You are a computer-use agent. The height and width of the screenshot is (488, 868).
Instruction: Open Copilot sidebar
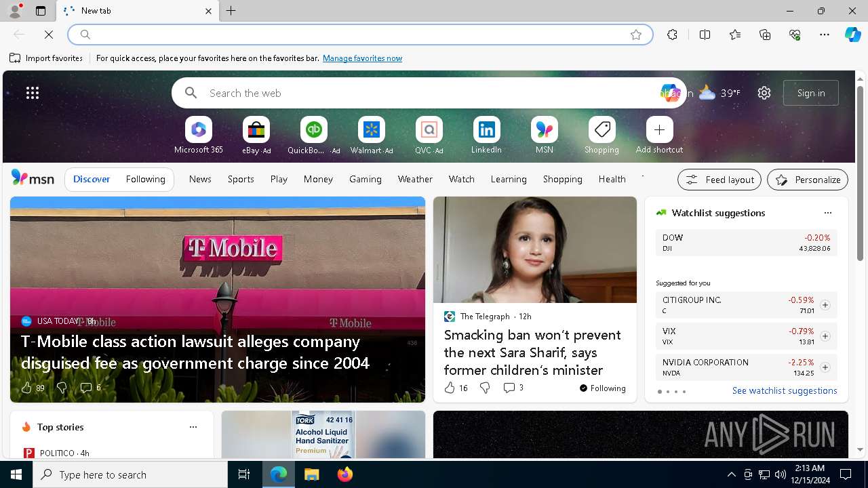pyautogui.click(x=852, y=35)
